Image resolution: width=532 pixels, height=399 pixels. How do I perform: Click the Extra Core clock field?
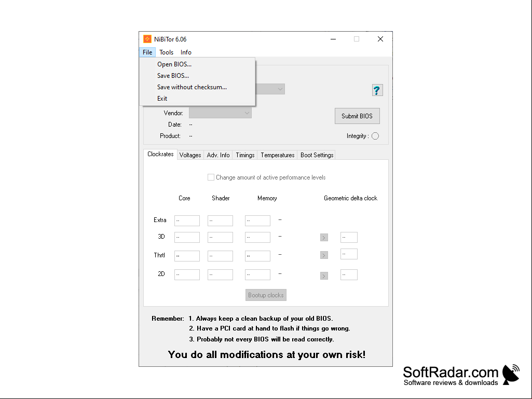pyautogui.click(x=187, y=221)
